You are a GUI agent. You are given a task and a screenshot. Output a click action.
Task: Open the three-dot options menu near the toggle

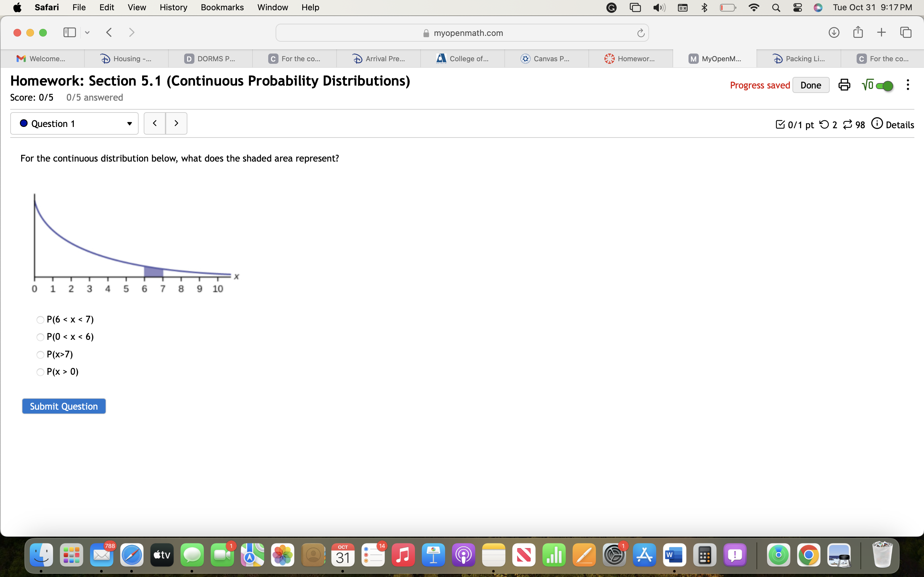point(908,85)
